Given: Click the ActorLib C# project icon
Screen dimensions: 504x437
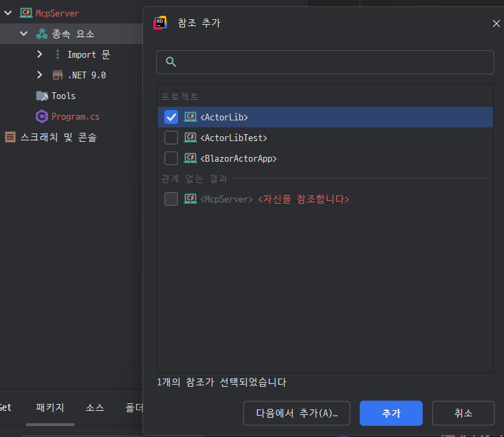Looking at the screenshot, I should click(x=190, y=118).
